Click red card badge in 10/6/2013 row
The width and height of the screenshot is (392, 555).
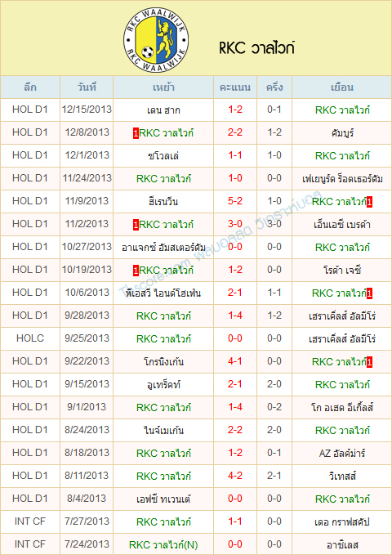click(369, 293)
